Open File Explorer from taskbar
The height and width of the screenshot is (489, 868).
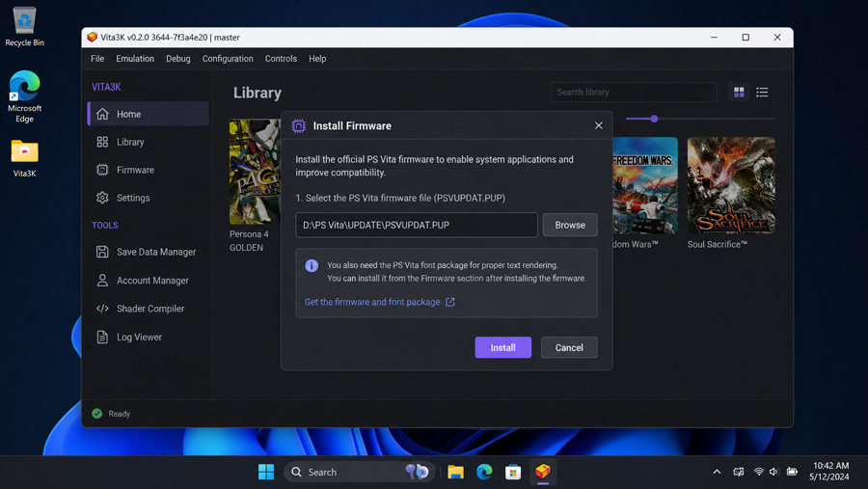[455, 472]
